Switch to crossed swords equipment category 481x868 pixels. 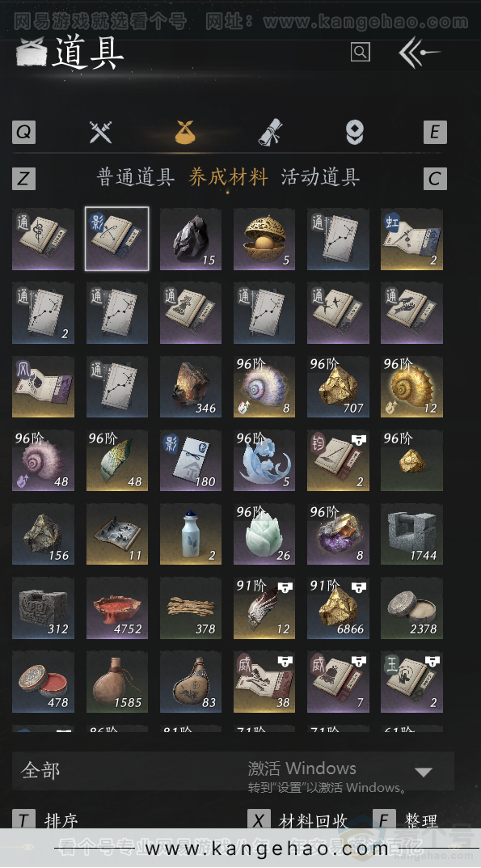tap(100, 133)
